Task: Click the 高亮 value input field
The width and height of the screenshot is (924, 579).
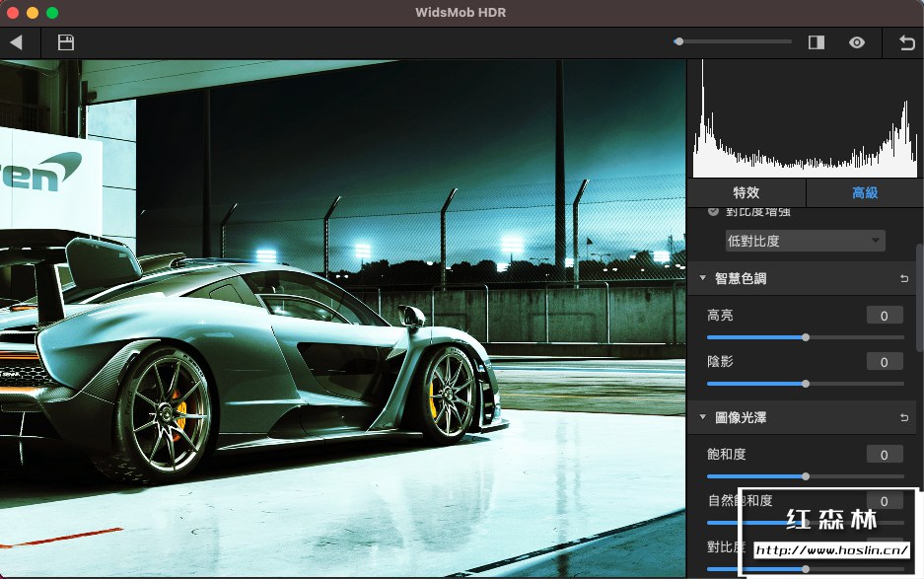Action: pos(885,316)
